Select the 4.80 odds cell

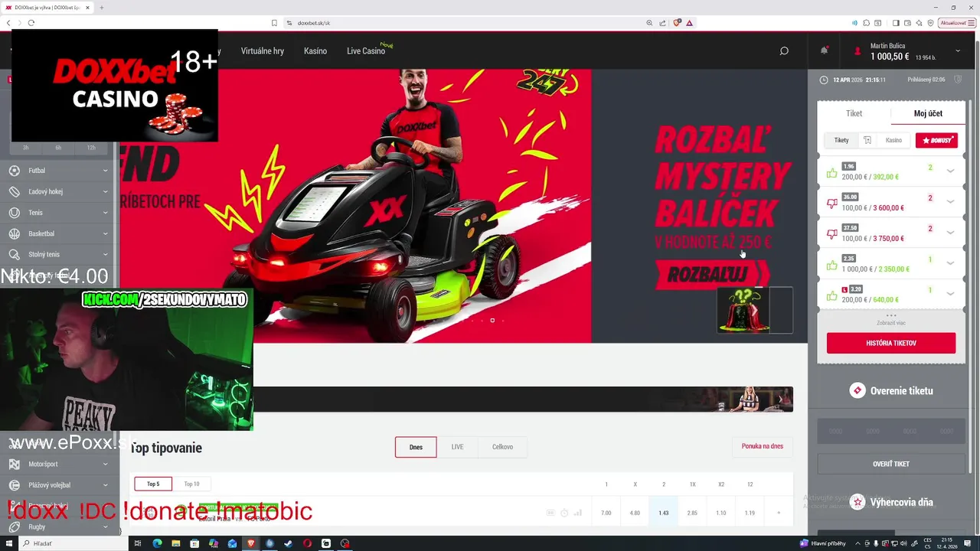635,513
